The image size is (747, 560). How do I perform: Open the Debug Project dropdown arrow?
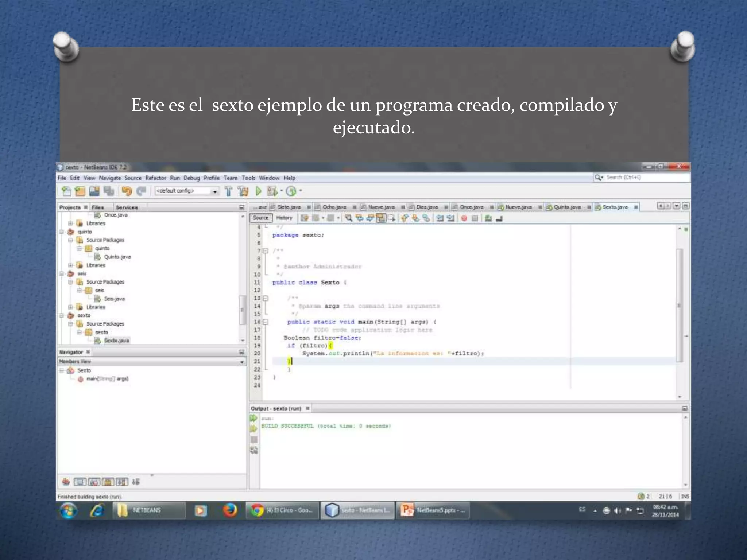282,191
